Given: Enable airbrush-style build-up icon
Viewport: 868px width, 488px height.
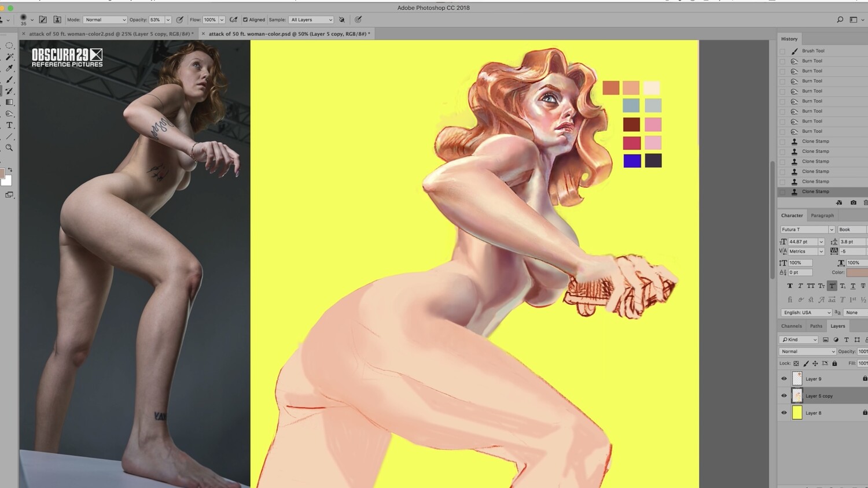Looking at the screenshot, I should click(234, 20).
